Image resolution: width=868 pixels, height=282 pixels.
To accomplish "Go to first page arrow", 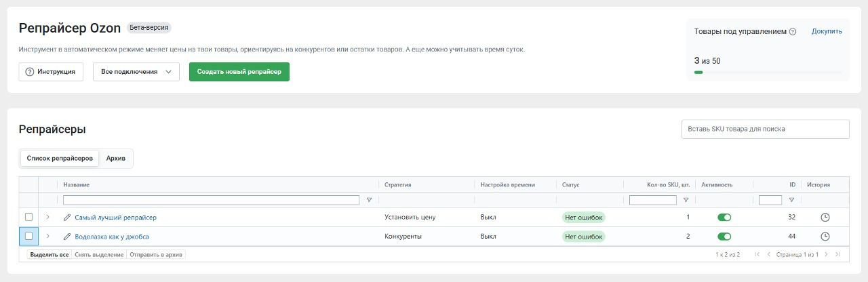I will (757, 255).
